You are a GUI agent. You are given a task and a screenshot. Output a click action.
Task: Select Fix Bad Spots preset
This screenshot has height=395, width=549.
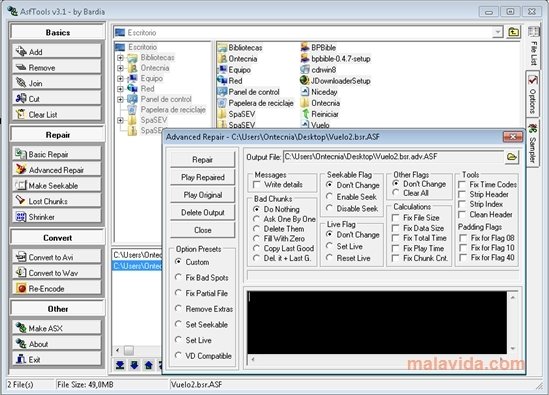[178, 277]
